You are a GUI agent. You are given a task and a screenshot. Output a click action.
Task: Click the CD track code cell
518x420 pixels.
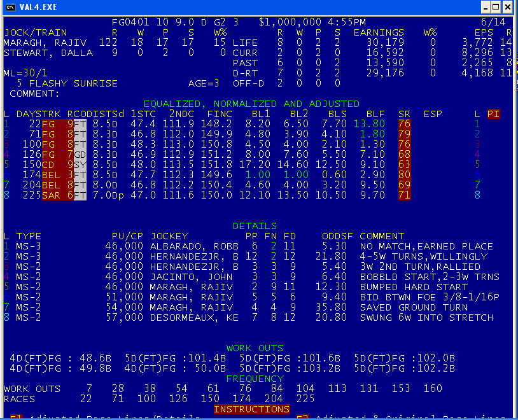pyautogui.click(x=48, y=165)
